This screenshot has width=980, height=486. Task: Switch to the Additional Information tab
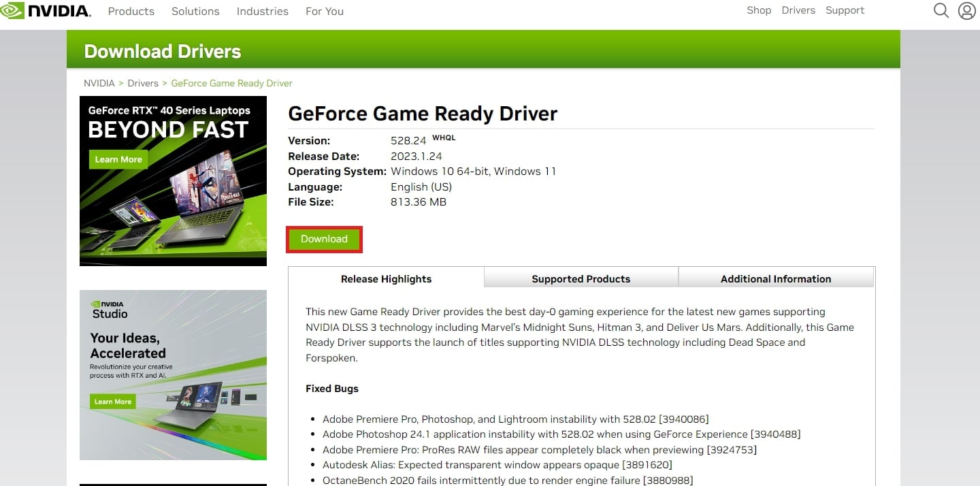(776, 278)
